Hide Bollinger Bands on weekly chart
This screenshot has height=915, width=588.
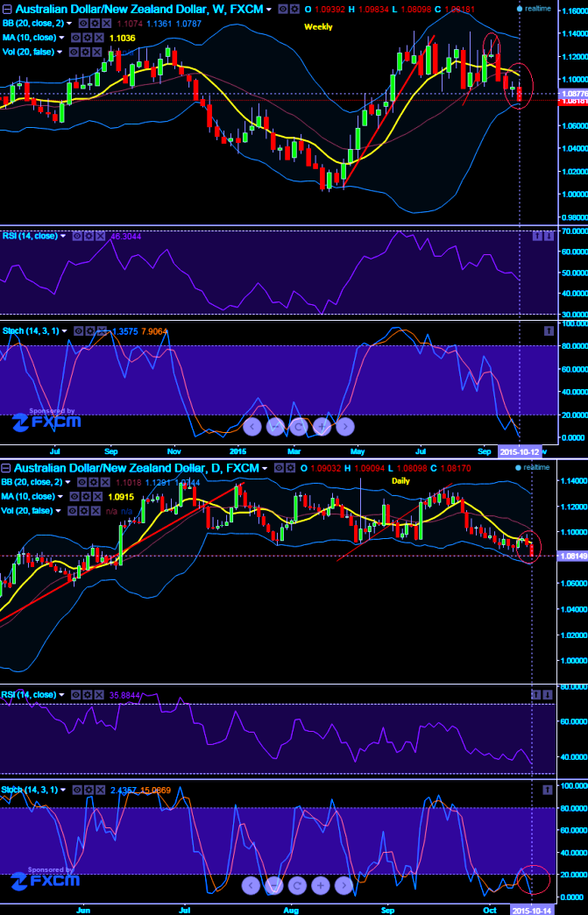pyautogui.click(x=83, y=23)
